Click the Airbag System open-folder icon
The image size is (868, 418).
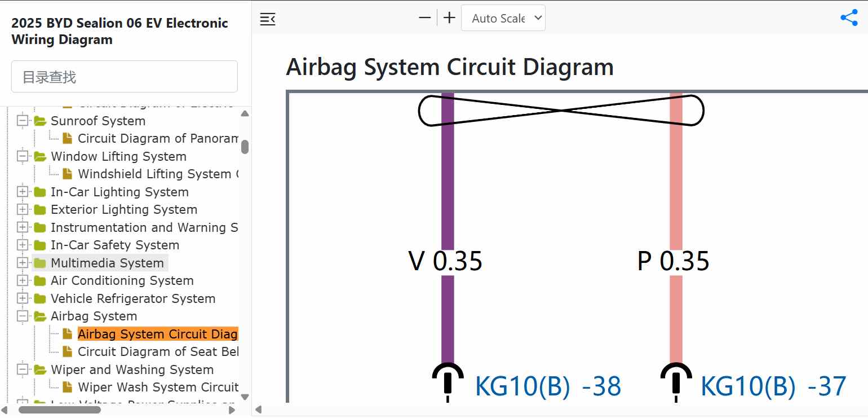39,316
